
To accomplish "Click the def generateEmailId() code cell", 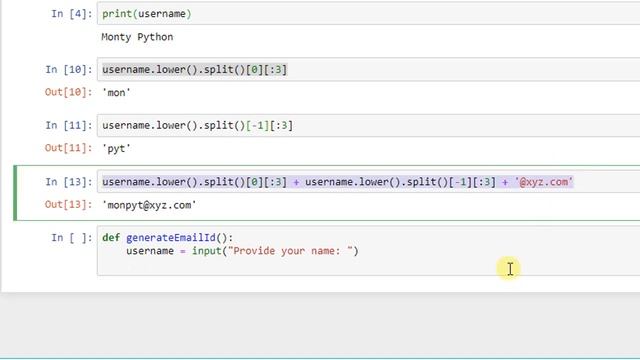I will click(369, 251).
